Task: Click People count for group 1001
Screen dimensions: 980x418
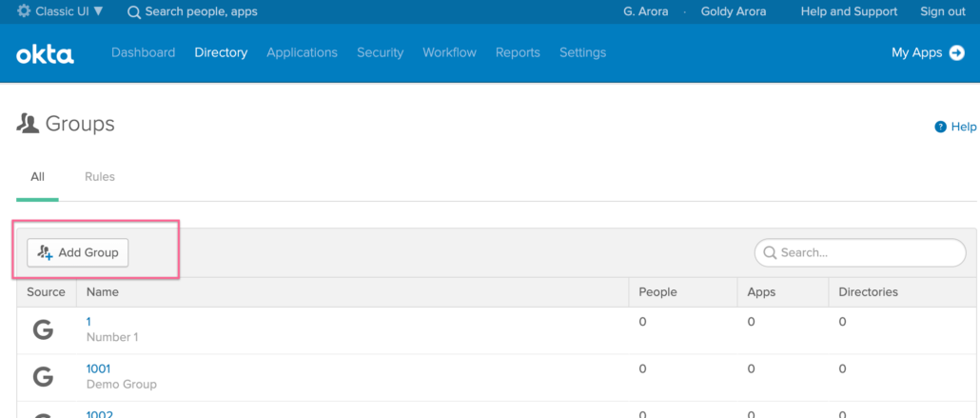Action: click(642, 369)
